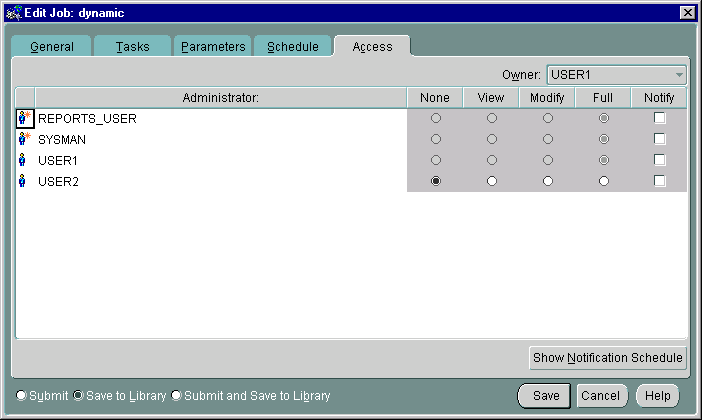This screenshot has width=702, height=420.
Task: Click the SYSMAN administrator icon
Action: (24, 139)
